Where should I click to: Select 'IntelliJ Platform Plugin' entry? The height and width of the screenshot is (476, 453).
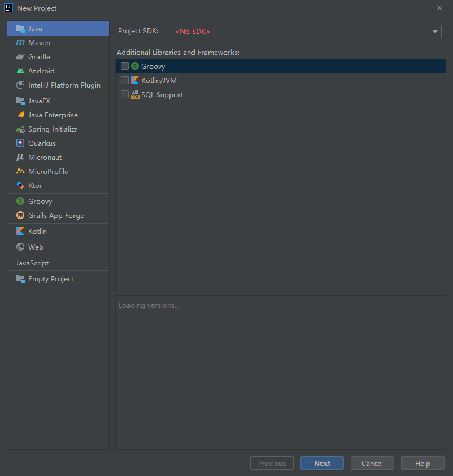point(58,85)
